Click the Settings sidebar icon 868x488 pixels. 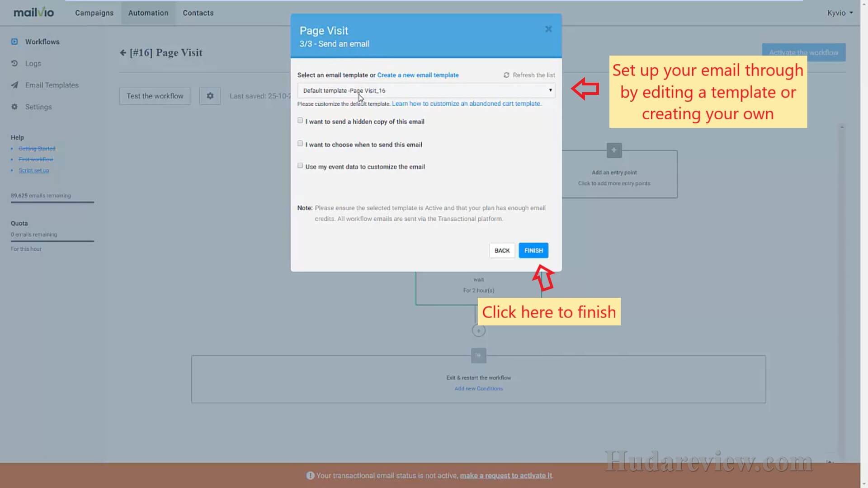[x=14, y=107]
